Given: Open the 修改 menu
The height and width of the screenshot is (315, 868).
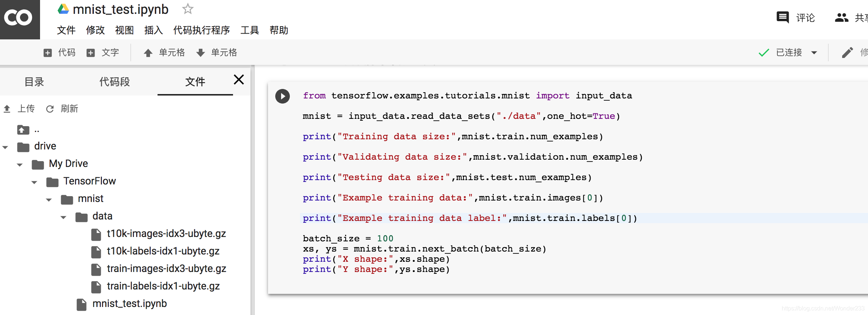Looking at the screenshot, I should click(x=95, y=30).
